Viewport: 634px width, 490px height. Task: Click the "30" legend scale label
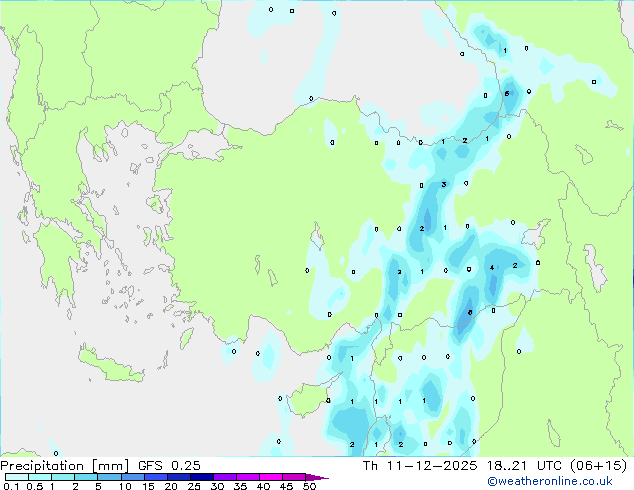[x=217, y=486]
